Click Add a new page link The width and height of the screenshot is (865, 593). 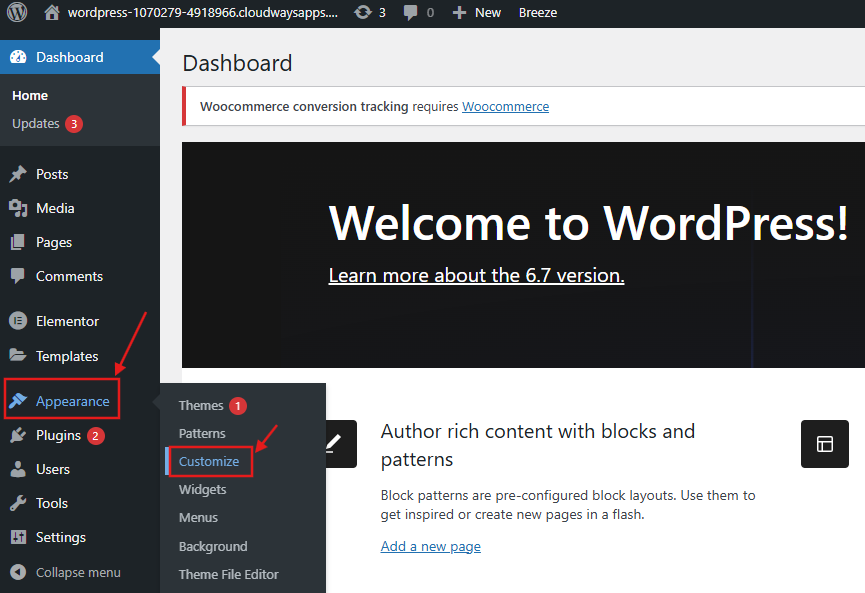click(x=430, y=546)
